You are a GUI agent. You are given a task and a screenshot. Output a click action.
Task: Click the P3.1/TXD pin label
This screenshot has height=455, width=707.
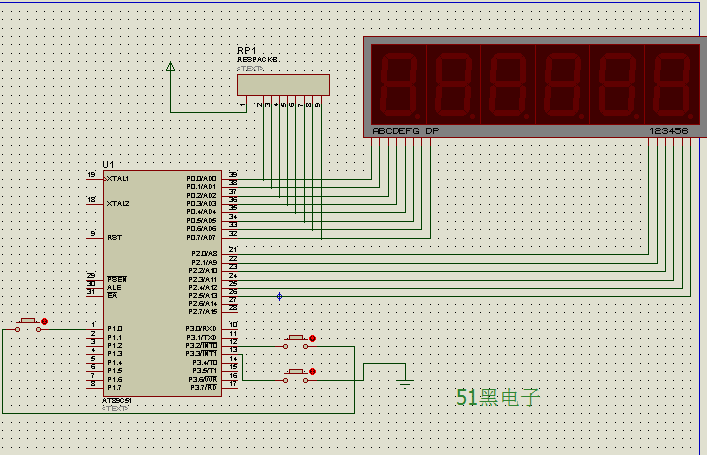point(201,337)
